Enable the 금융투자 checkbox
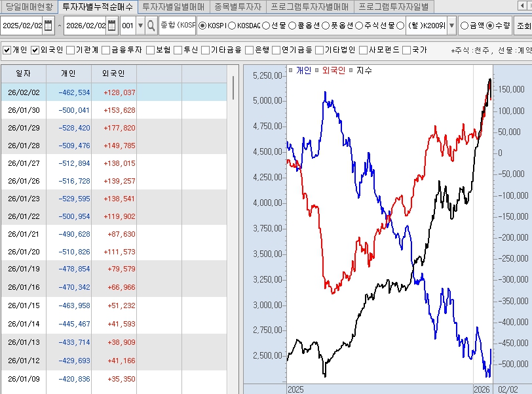Screen dimensions: 532x394 (105, 50)
